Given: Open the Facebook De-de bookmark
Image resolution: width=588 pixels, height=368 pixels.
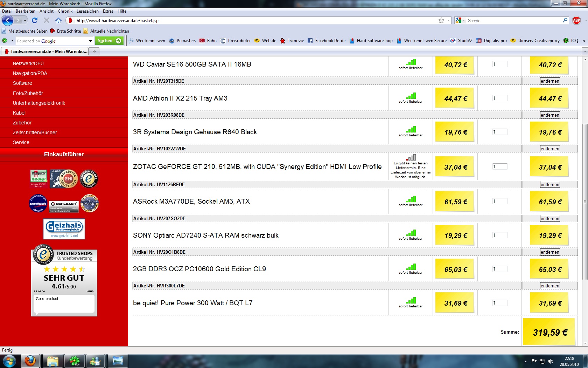Looking at the screenshot, I should (326, 41).
